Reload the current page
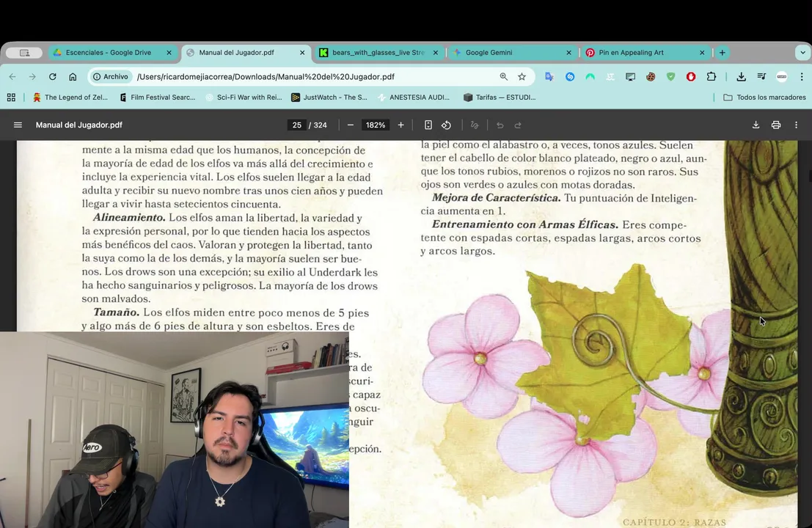The width and height of the screenshot is (812, 528). pos(52,76)
